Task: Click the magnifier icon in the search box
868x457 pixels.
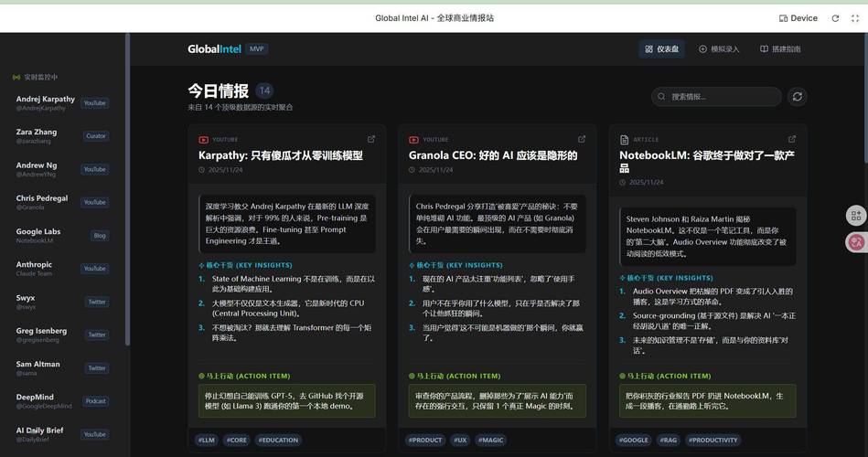Action: 661,96
